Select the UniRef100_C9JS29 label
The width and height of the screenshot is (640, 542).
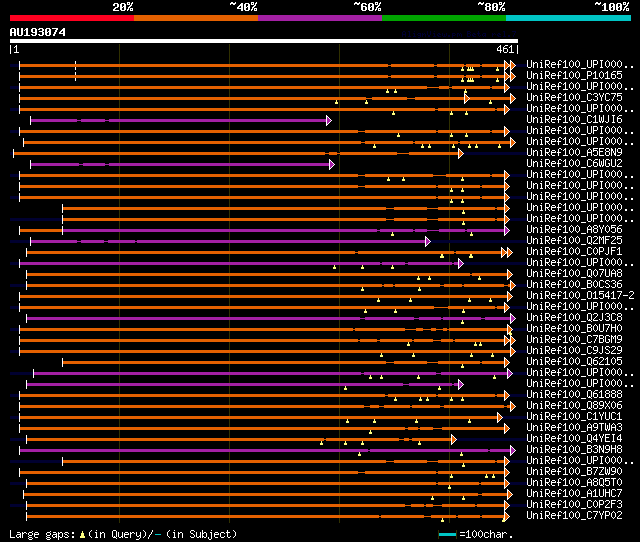tap(574, 351)
